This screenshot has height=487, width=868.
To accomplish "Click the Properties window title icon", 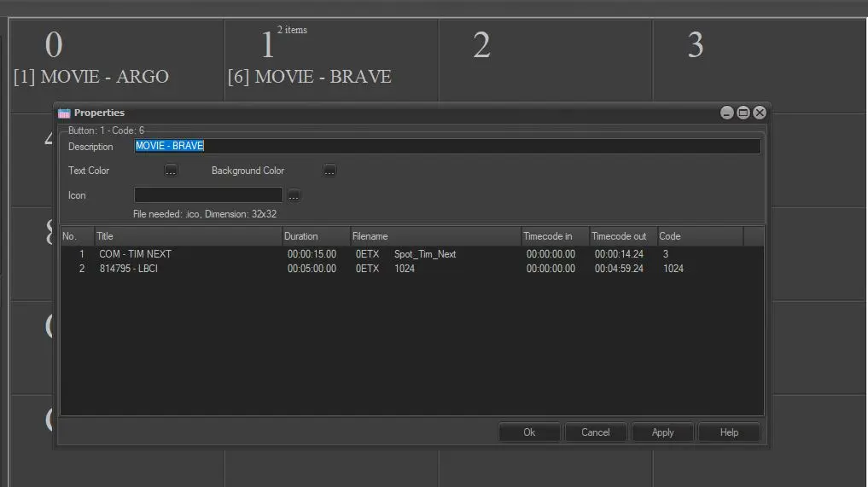I will (x=64, y=113).
